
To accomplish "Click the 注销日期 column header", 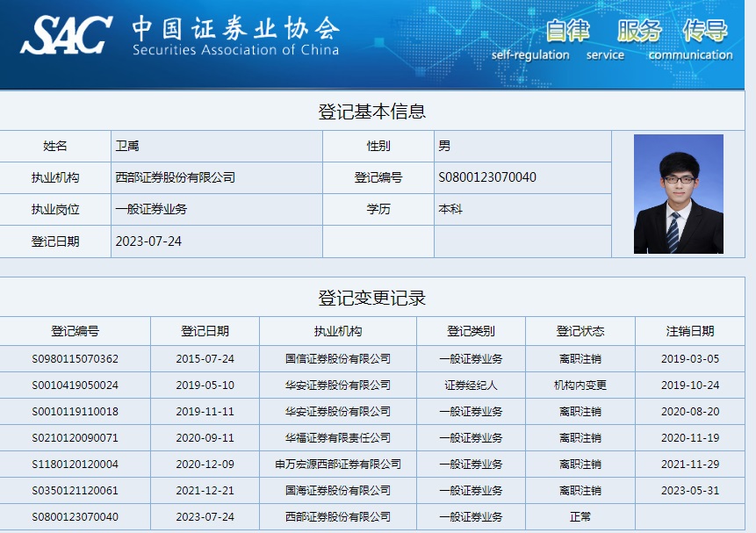I will click(x=689, y=331).
